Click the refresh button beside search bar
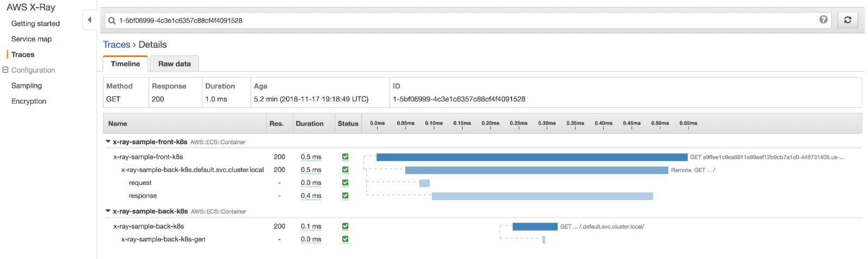Screen dimensions: 868x259 tap(847, 20)
